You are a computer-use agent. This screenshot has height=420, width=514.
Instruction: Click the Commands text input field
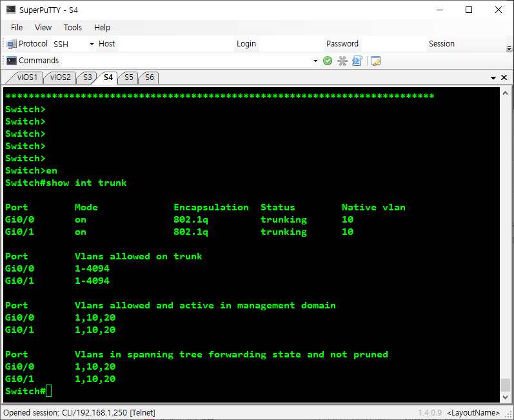coord(187,61)
